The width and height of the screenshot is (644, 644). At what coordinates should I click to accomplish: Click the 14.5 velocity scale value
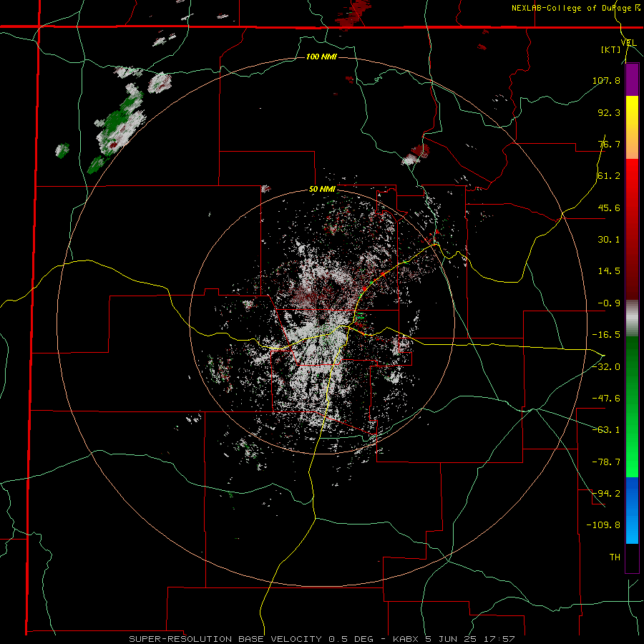pos(609,271)
